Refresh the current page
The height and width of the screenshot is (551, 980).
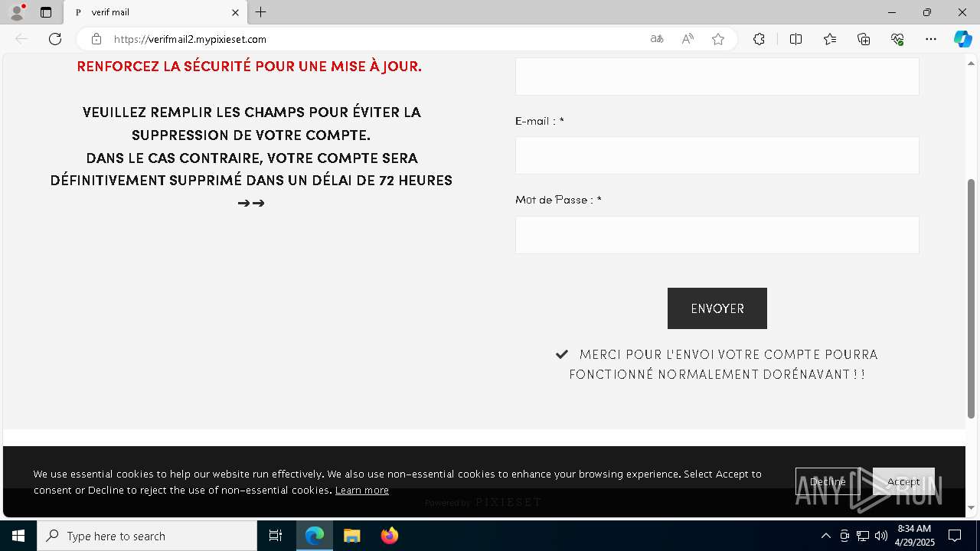[x=55, y=39]
